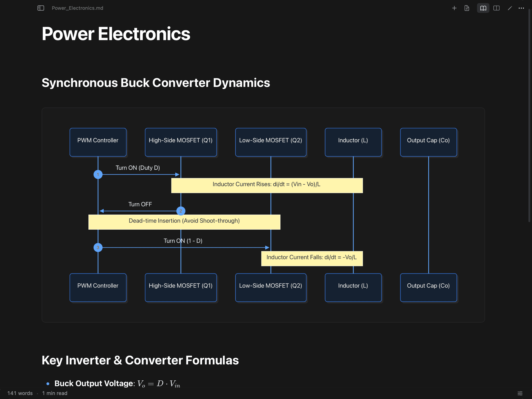532x399 pixels.
Task: Click the Buck Output Voltage formula line
Action: 117,383
